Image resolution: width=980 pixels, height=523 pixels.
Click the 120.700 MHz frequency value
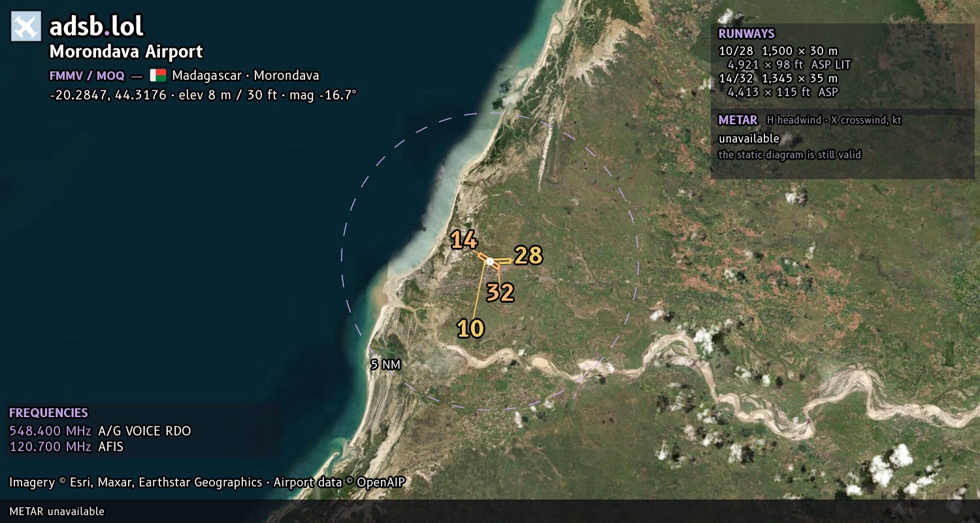pyautogui.click(x=50, y=447)
